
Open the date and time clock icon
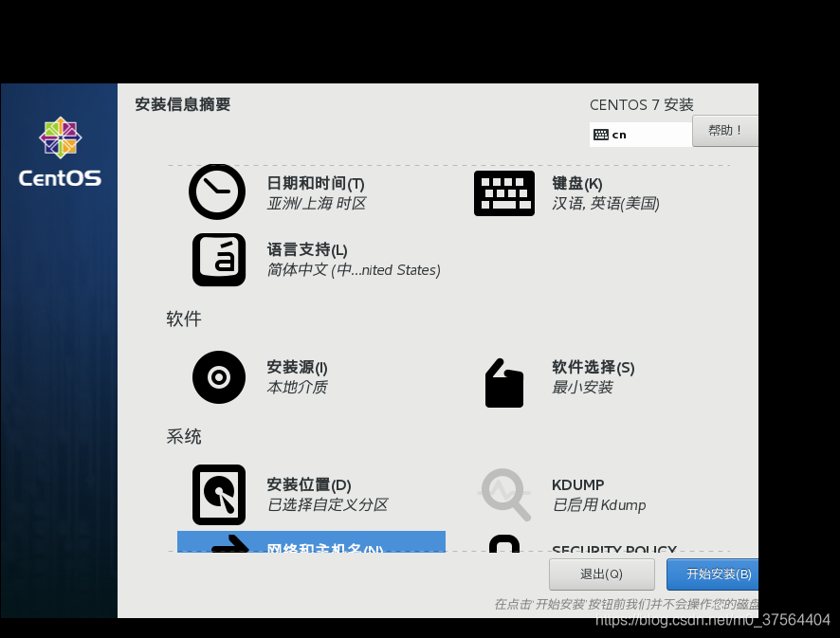[217, 191]
